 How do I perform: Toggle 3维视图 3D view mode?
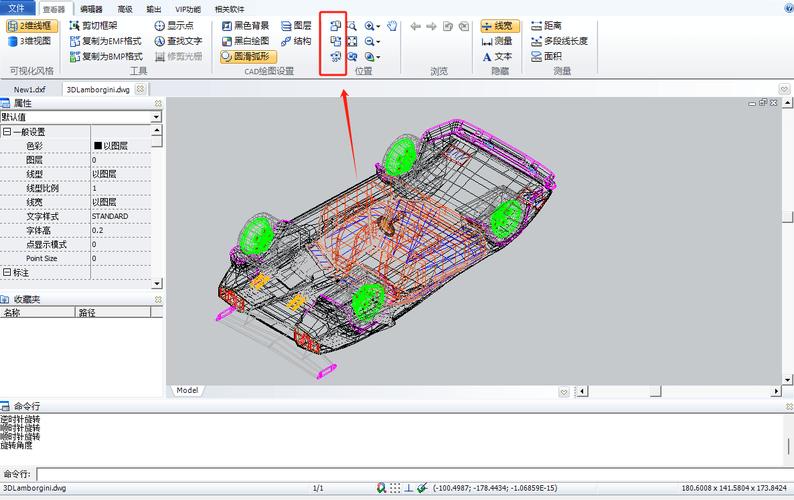point(29,41)
